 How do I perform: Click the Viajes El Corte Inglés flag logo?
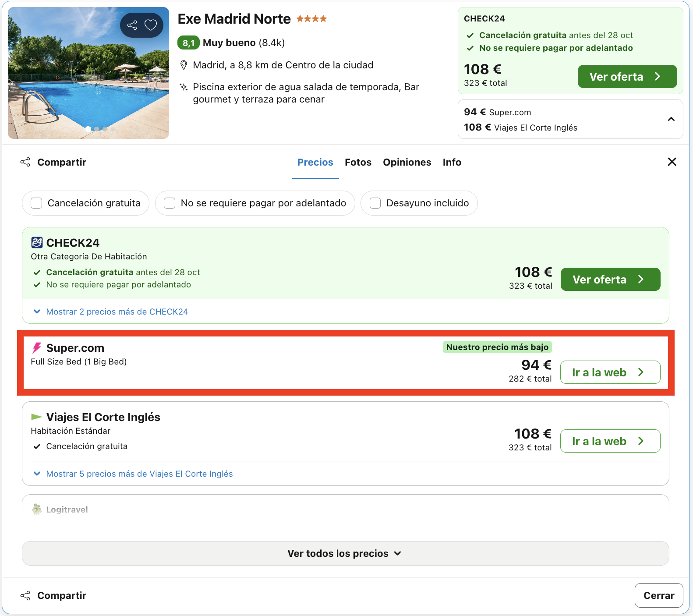[x=37, y=417]
